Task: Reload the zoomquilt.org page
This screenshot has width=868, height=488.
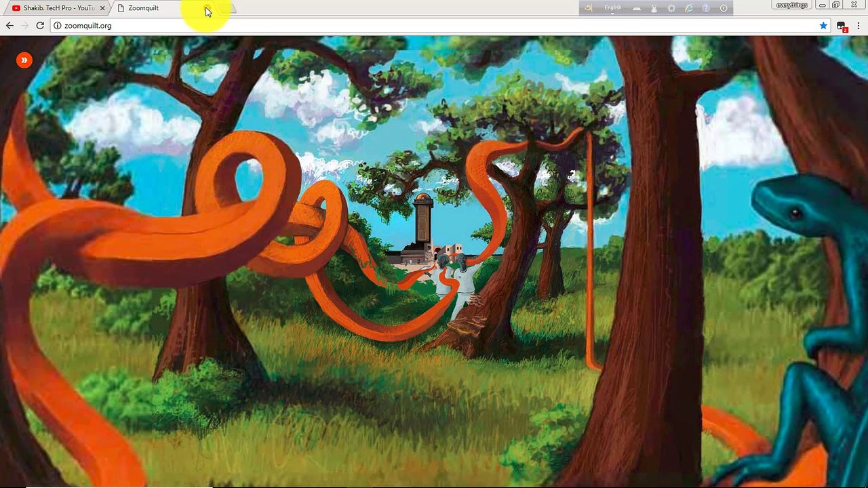Action: (40, 26)
